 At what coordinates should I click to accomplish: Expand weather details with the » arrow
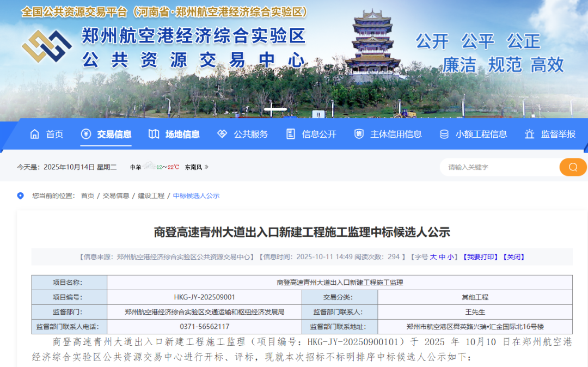click(x=206, y=167)
